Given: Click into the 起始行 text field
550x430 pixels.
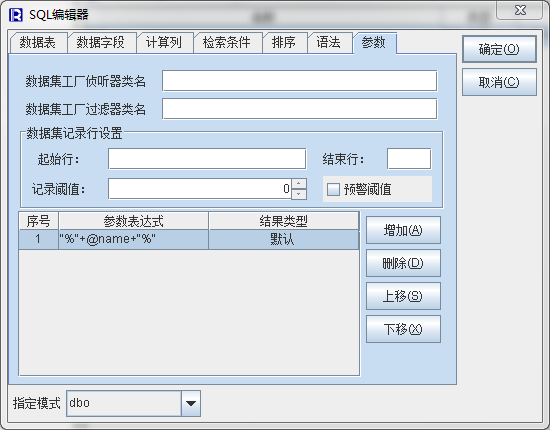Looking at the screenshot, I should 207,159.
